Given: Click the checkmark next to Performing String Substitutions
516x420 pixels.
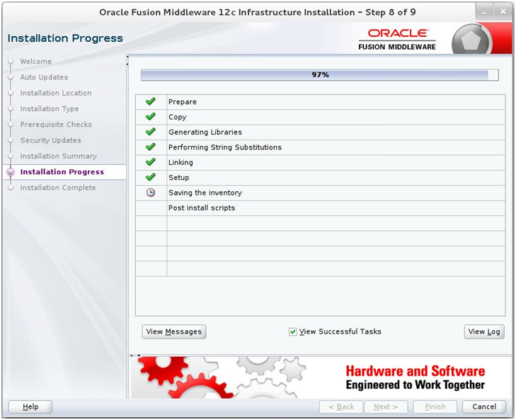Looking at the screenshot, I should pos(150,147).
